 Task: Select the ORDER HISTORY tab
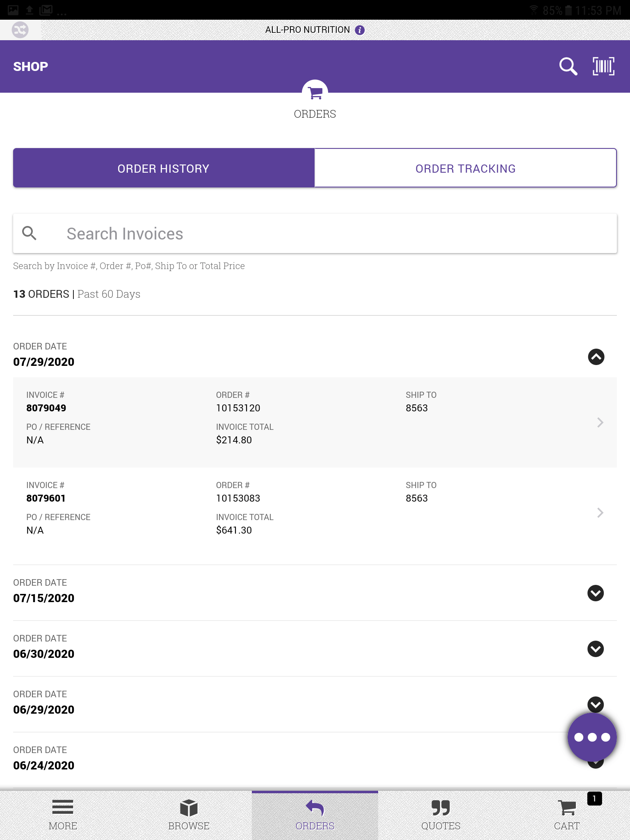pos(163,168)
